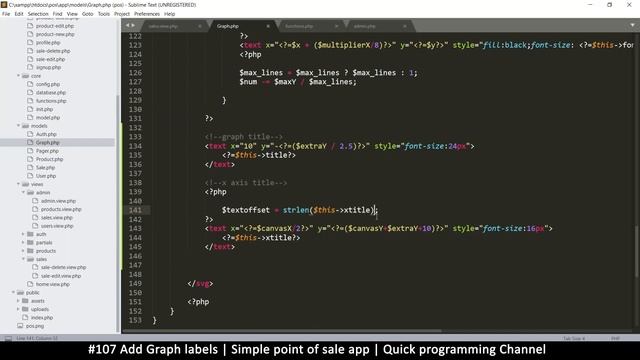Expand the partials folder
This screenshot has width=640, height=360.
23,242
